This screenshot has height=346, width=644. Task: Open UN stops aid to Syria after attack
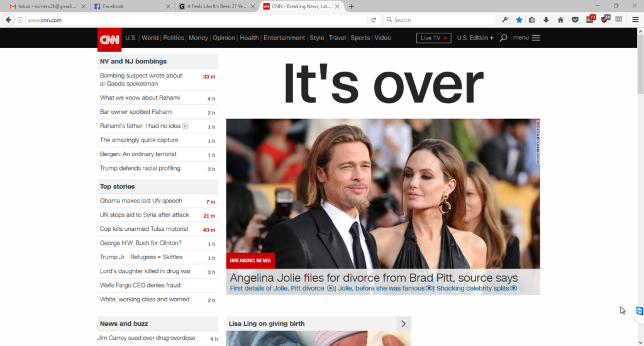point(144,215)
